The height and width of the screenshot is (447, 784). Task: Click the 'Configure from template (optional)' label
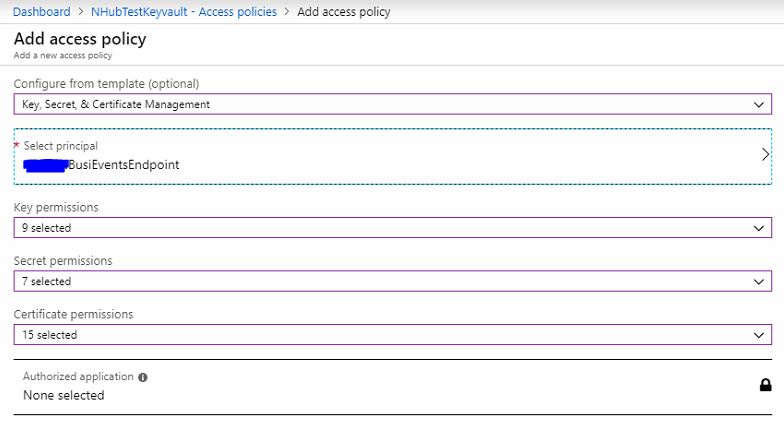tap(106, 83)
